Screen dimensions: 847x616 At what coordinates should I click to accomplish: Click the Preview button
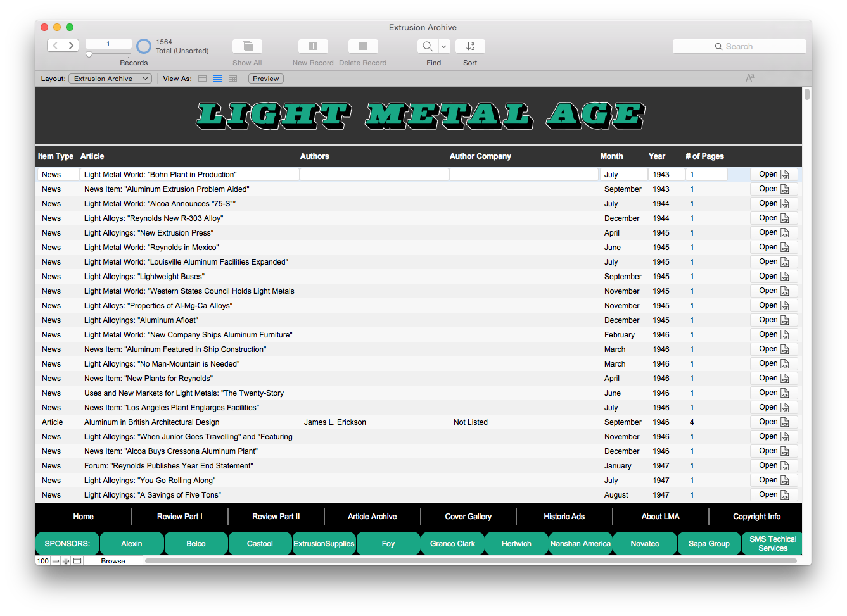265,79
